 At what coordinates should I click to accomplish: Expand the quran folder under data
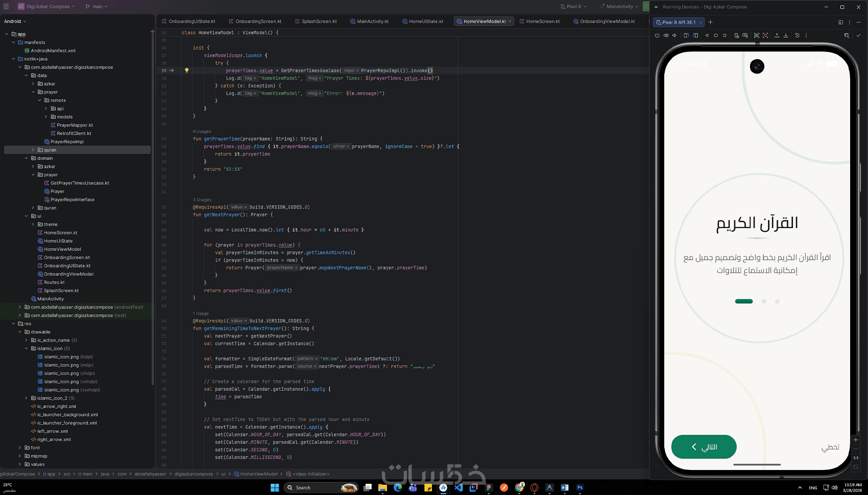(33, 150)
